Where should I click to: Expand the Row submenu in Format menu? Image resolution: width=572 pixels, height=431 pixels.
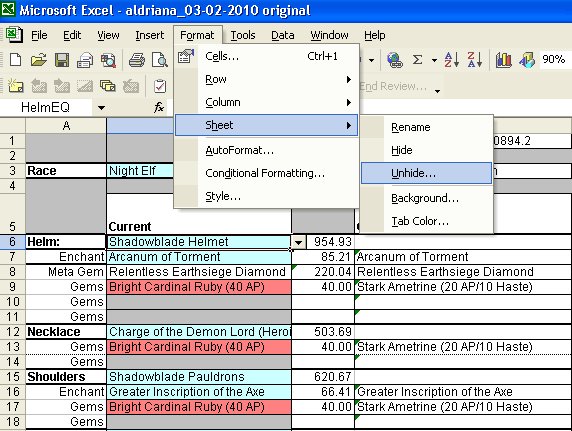(x=266, y=80)
